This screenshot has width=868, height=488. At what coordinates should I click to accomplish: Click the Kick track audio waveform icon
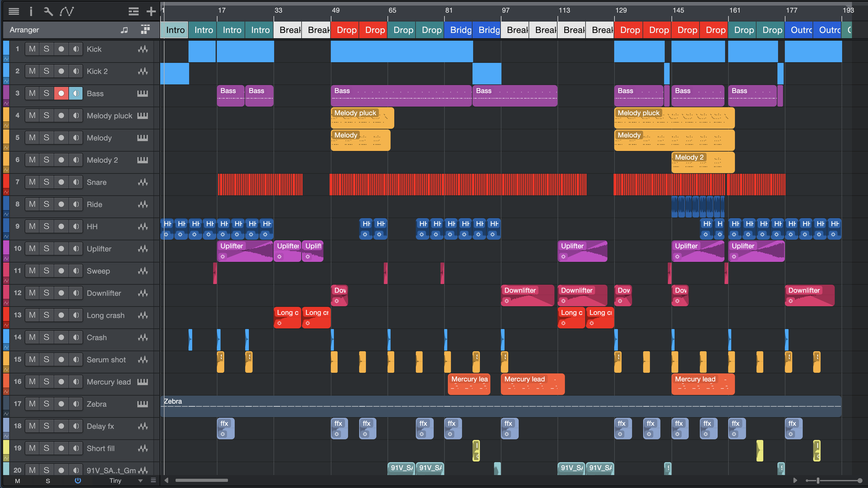(143, 49)
